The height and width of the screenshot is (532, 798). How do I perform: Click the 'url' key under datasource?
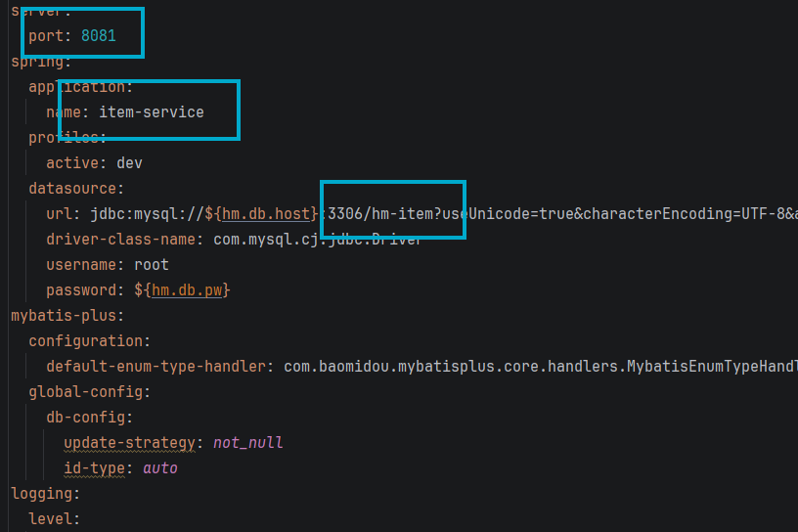[x=59, y=214]
